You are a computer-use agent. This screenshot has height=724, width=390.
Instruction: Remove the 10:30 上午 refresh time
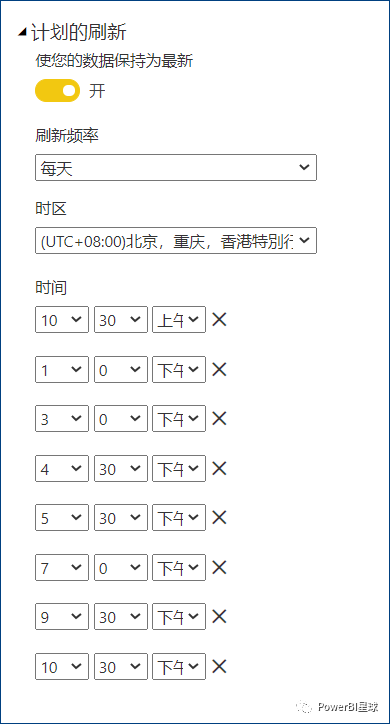(219, 319)
